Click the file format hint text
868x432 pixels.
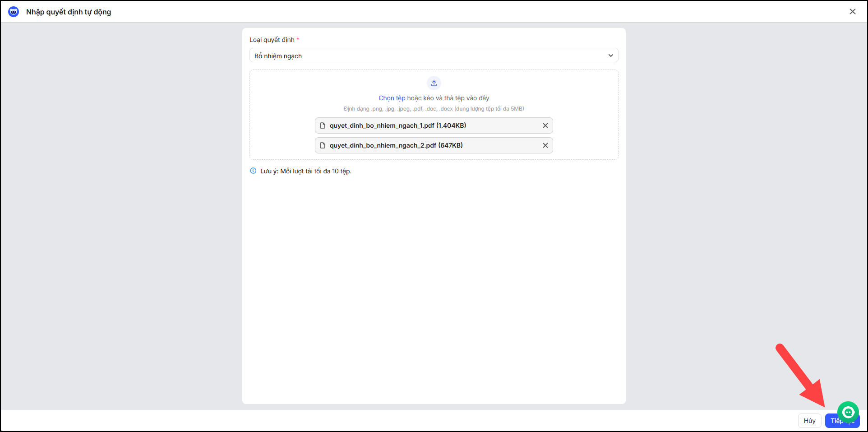(x=434, y=109)
